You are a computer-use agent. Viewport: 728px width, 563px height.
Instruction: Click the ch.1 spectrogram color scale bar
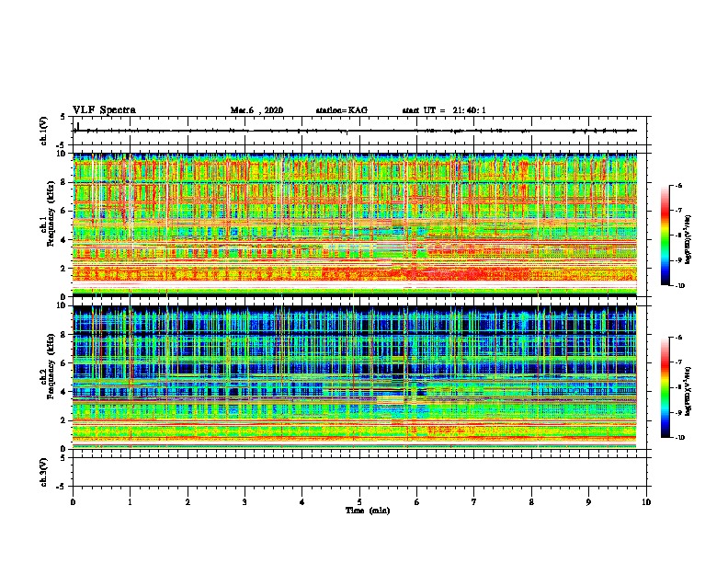coord(665,236)
